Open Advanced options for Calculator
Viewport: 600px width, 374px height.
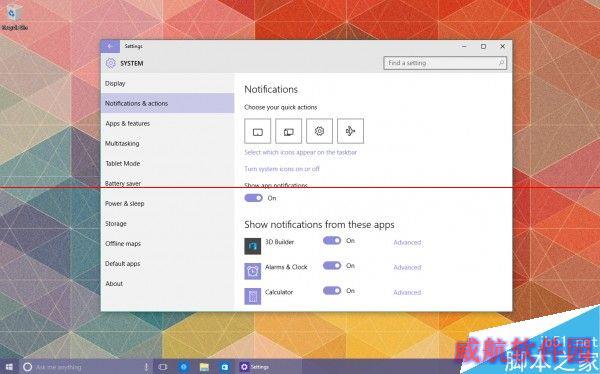pos(407,292)
